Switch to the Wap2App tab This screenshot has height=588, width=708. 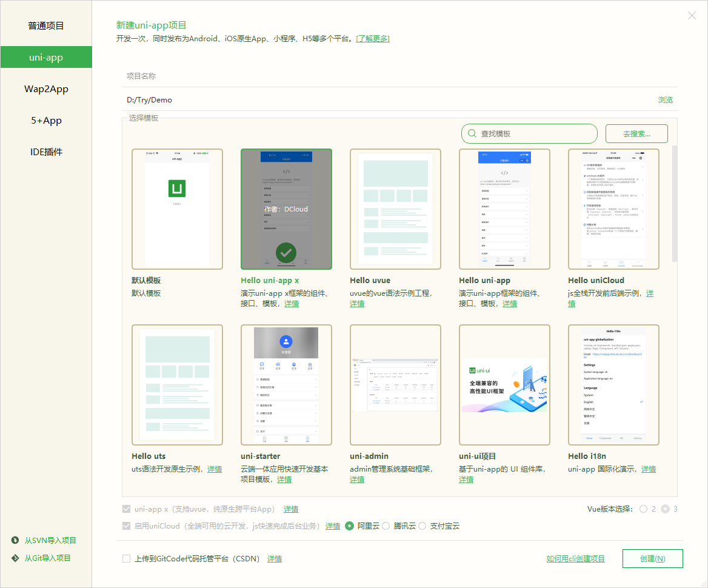click(x=46, y=89)
